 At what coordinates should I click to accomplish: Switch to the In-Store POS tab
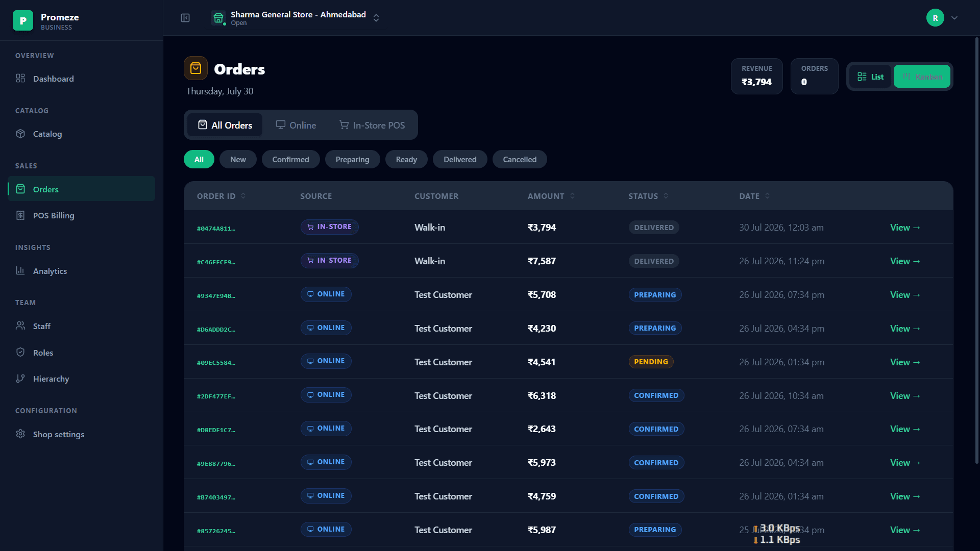click(372, 125)
